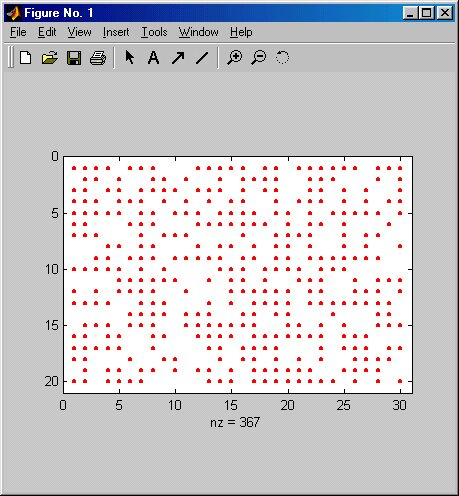Click the MATLAB icon in the title bar
This screenshot has width=459, height=496.
(x=13, y=13)
